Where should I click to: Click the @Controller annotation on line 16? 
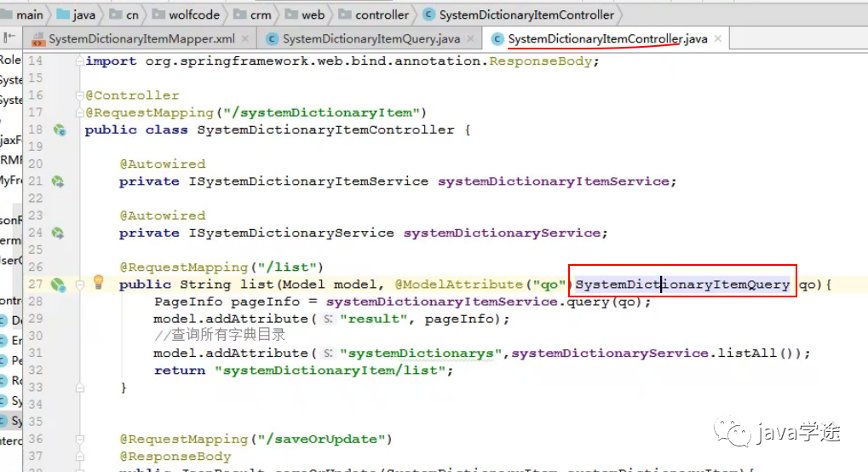click(132, 95)
